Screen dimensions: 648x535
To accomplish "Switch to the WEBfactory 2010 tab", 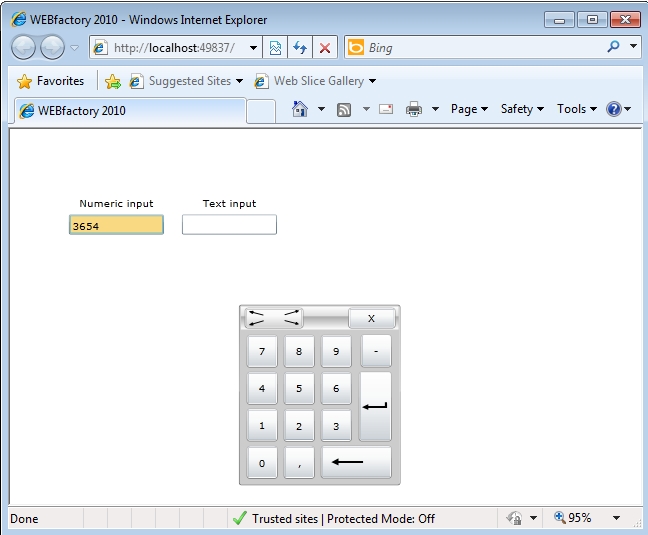I will (127, 111).
